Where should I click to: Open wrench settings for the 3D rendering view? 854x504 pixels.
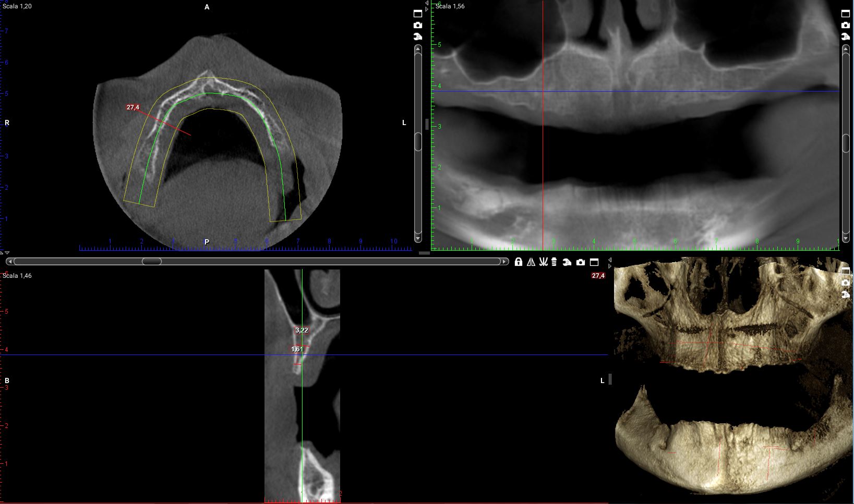pyautogui.click(x=846, y=294)
